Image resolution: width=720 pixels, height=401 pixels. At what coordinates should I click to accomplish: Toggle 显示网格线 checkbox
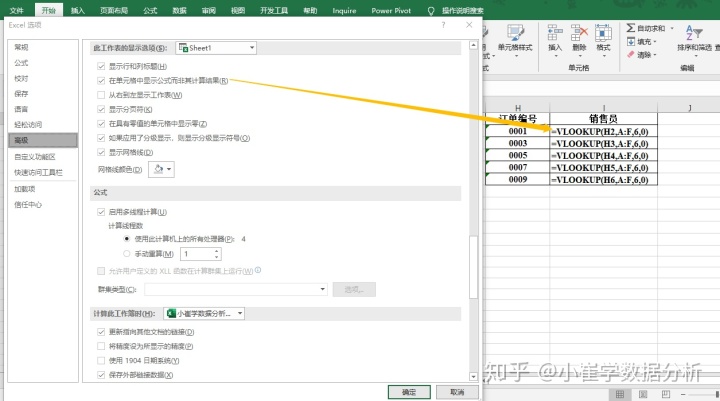click(x=101, y=152)
